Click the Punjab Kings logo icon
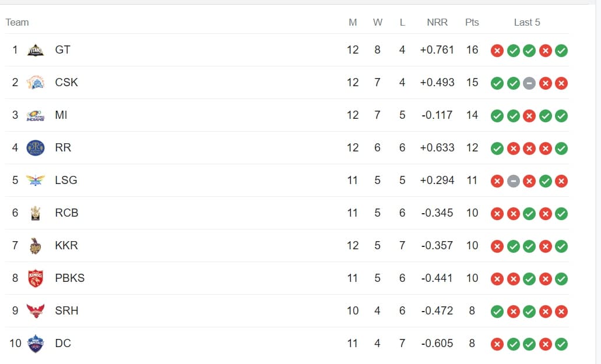Image resolution: width=601 pixels, height=364 pixels. click(x=36, y=278)
